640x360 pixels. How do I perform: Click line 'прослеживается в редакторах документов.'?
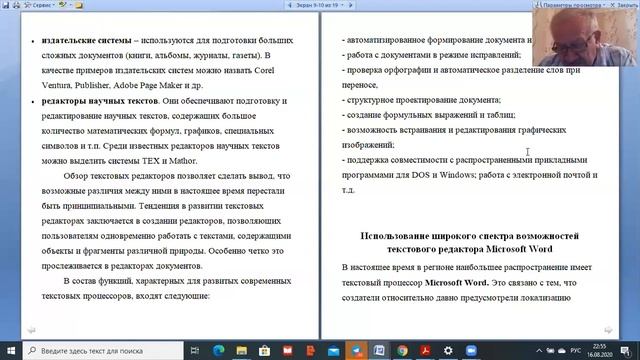pos(122,266)
